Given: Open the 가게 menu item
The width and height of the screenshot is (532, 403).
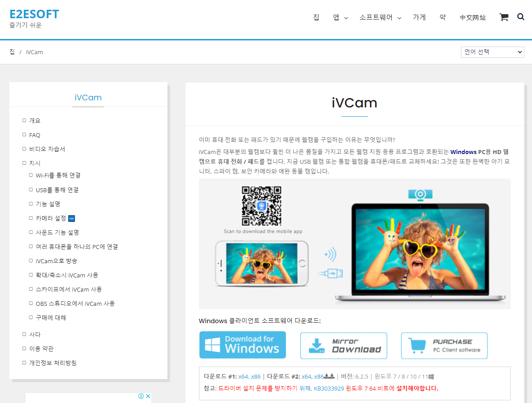Looking at the screenshot, I should click(x=419, y=17).
